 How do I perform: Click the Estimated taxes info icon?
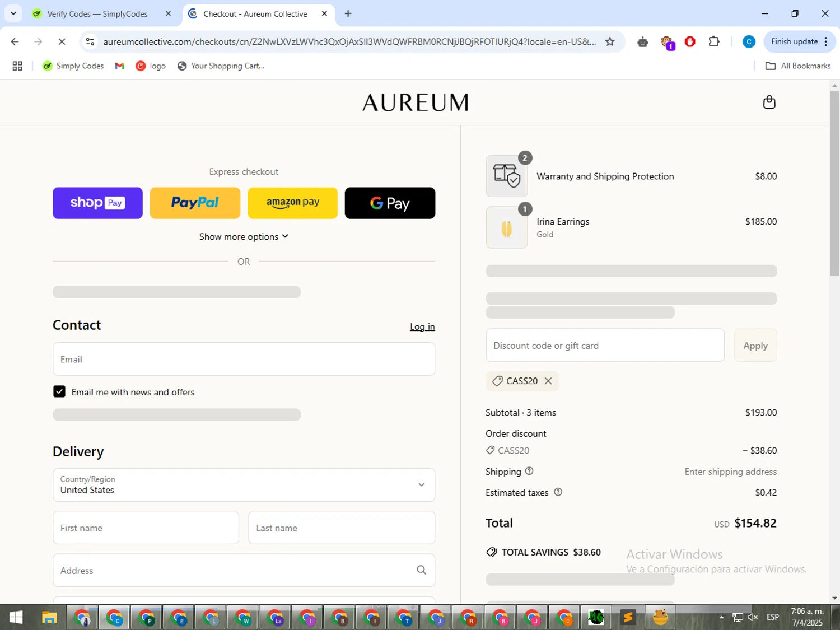pyautogui.click(x=558, y=492)
